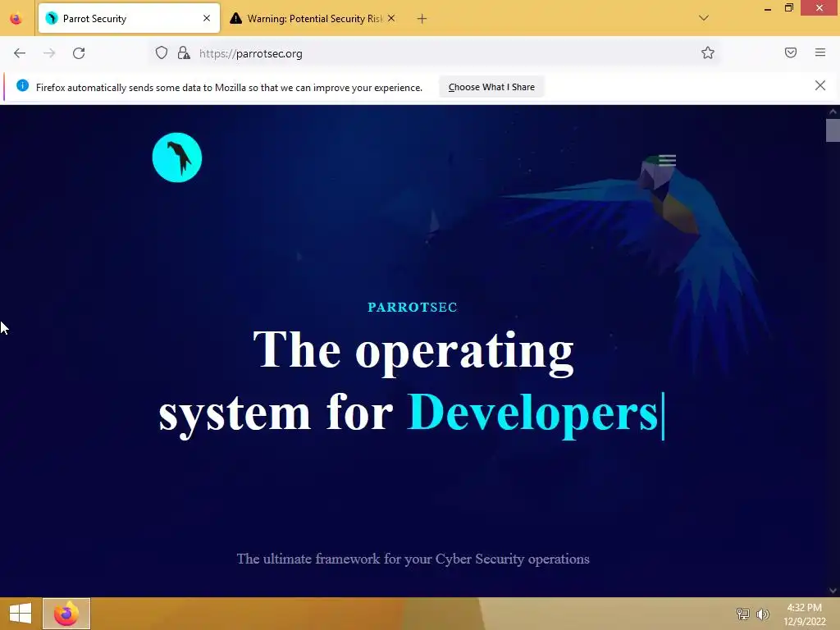View site security via padlock icon

pyautogui.click(x=184, y=53)
